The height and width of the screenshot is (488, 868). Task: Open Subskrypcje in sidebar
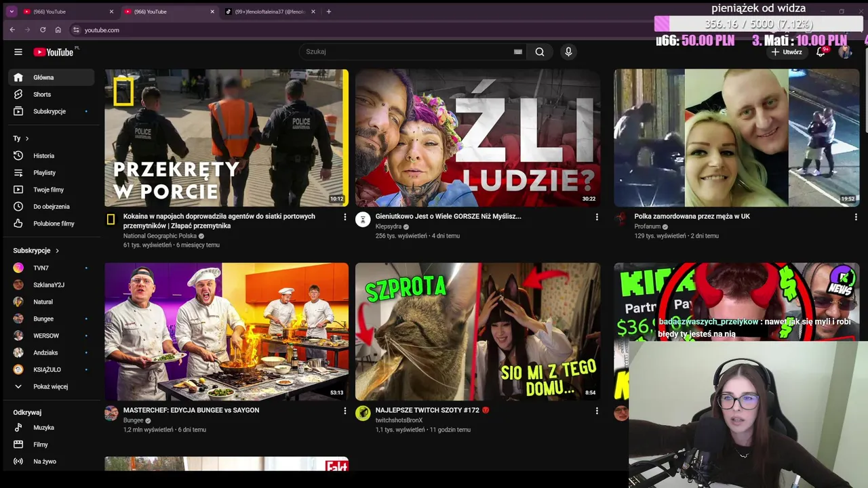point(52,111)
